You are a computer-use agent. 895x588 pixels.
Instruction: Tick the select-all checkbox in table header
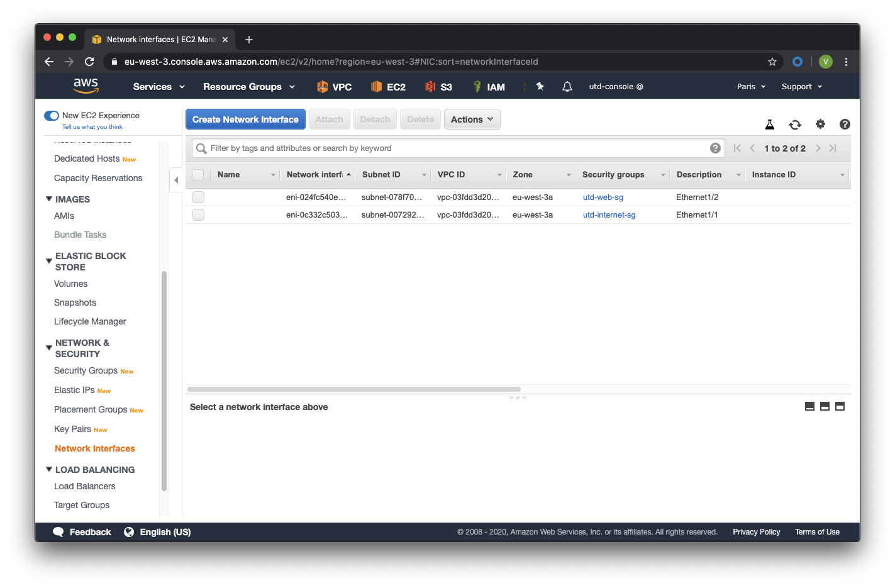tap(198, 175)
